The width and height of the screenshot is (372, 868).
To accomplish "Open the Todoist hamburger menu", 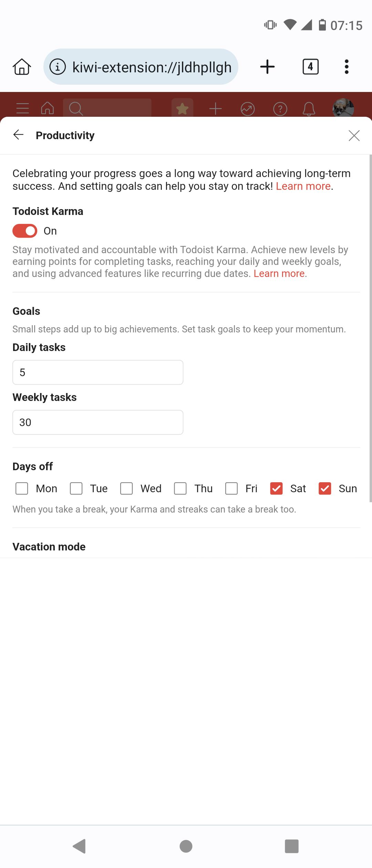I will (x=22, y=108).
